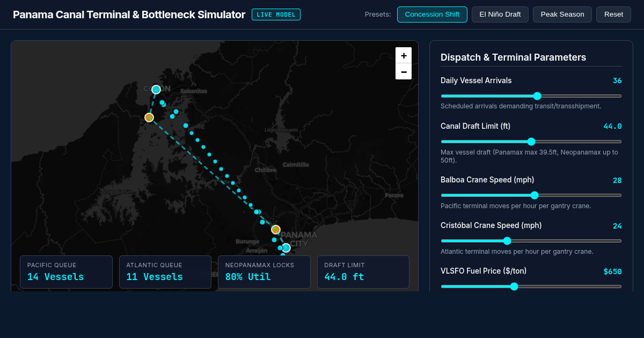Click the Caimitillo map label
The width and height of the screenshot is (644, 338).
[x=296, y=165]
